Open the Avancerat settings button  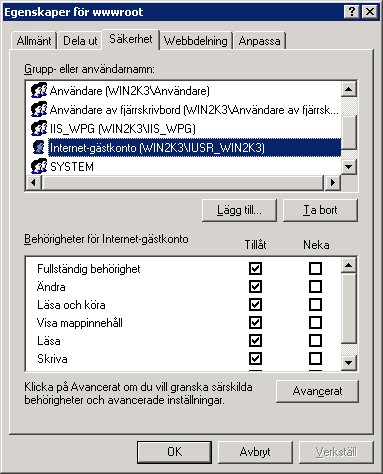pyautogui.click(x=317, y=391)
